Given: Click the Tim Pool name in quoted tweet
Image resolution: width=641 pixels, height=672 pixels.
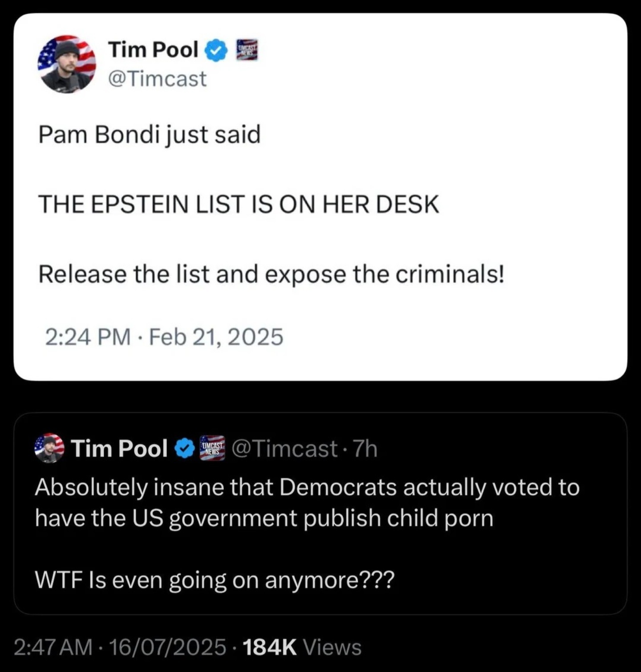Looking at the screenshot, I should [x=119, y=448].
